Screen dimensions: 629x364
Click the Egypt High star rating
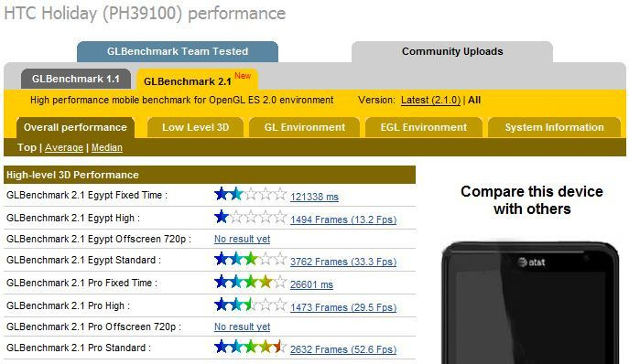pyautogui.click(x=250, y=217)
